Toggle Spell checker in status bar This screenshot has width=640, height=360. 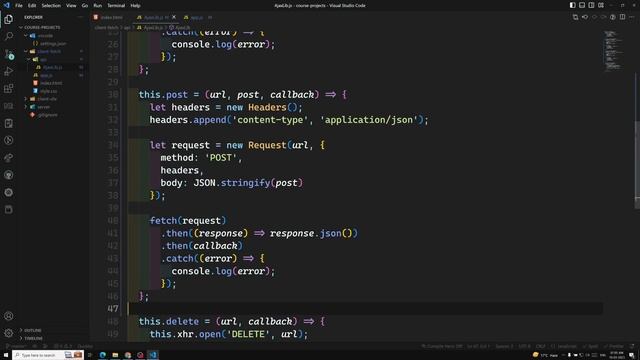[590, 346]
